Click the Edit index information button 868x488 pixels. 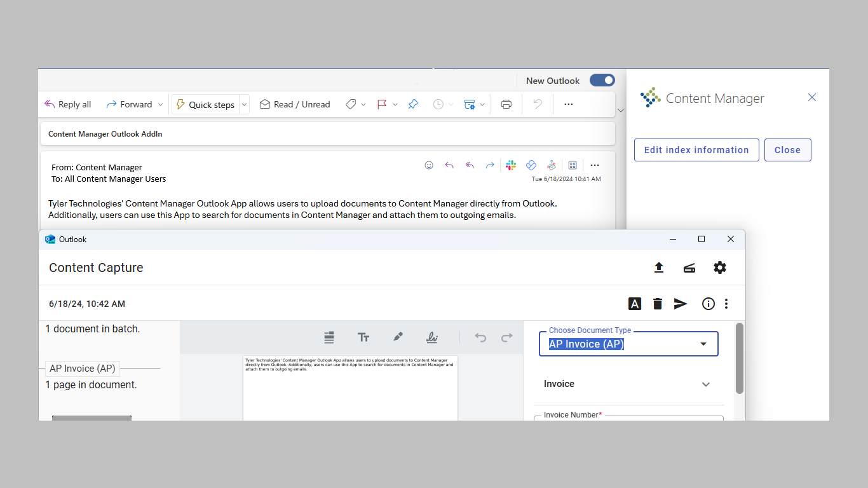pos(696,150)
